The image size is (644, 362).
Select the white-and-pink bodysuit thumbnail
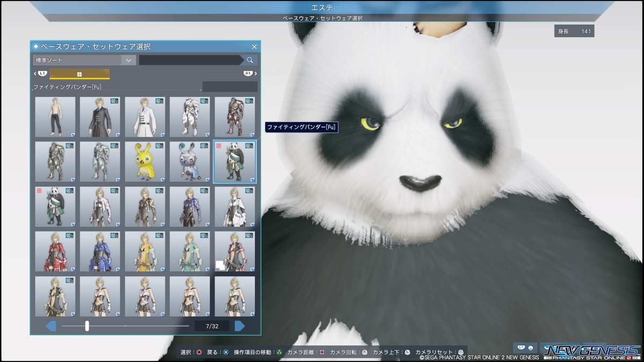[x=100, y=206]
